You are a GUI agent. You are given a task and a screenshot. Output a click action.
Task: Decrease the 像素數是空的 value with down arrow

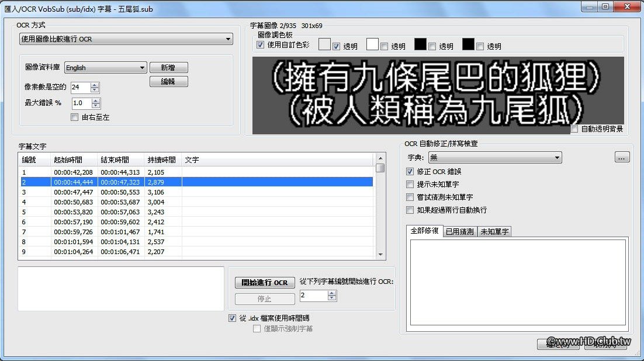95,90
